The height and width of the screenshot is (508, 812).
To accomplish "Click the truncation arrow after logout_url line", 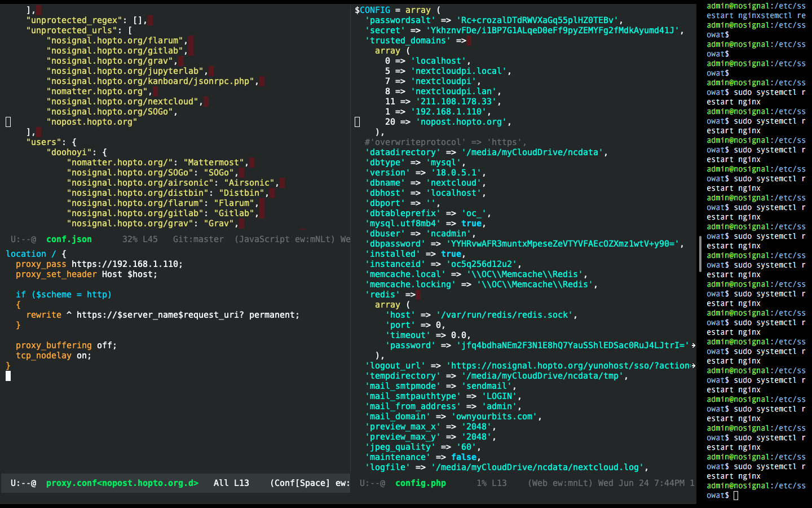I will pyautogui.click(x=693, y=366).
